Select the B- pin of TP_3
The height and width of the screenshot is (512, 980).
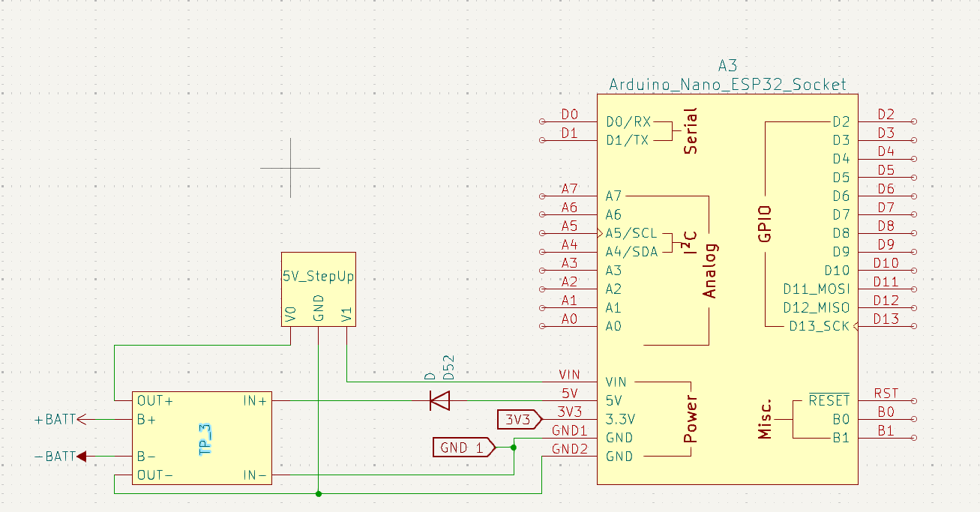146,457
